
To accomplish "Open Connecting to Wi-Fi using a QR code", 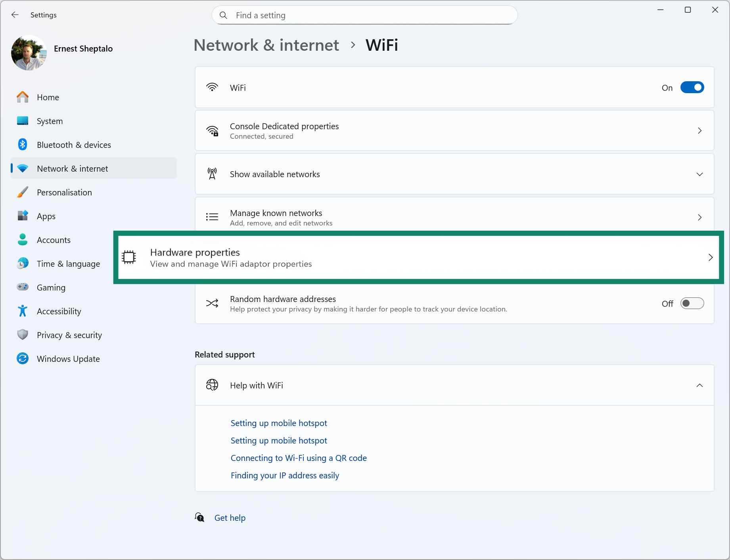I will 299,458.
